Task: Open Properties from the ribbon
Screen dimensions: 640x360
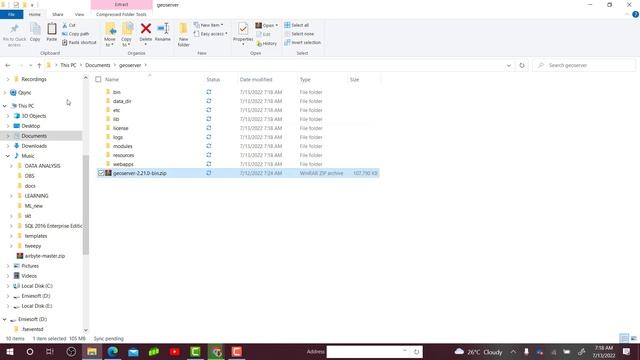Action: coord(243,33)
